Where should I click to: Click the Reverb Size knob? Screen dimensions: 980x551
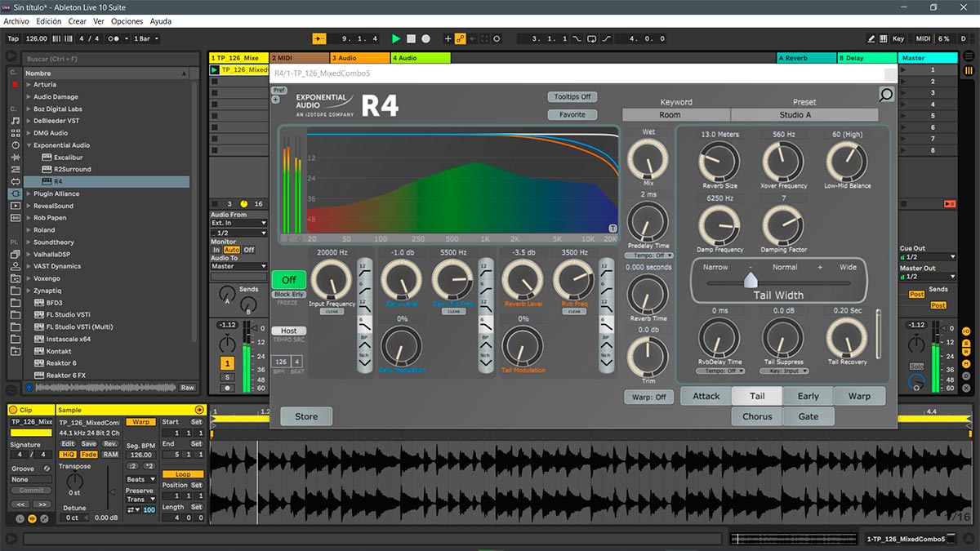tap(719, 162)
